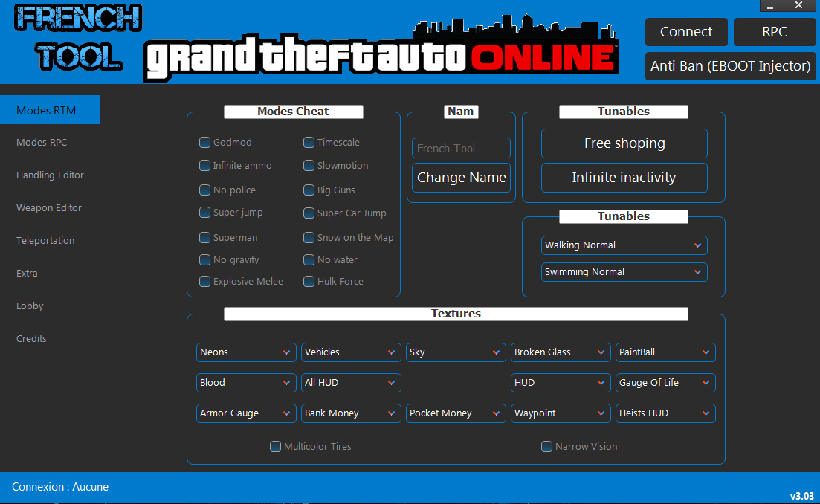This screenshot has height=504, width=820.
Task: Click the Connect button
Action: (x=686, y=32)
